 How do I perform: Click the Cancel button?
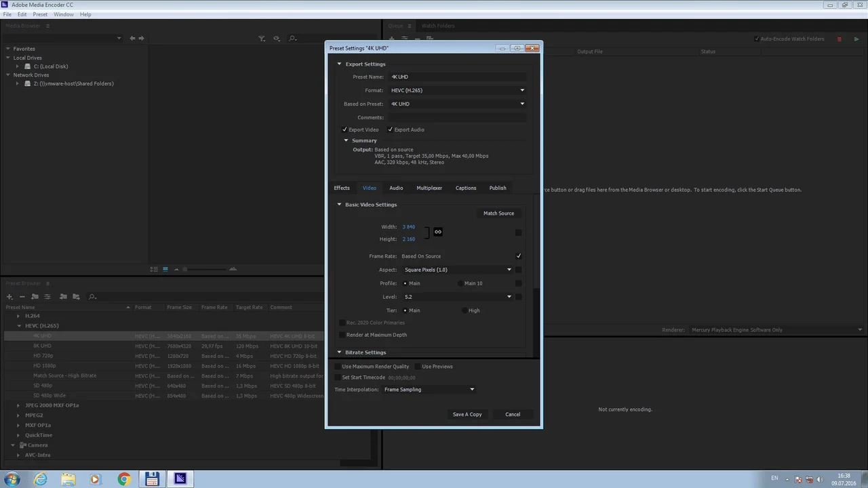513,414
